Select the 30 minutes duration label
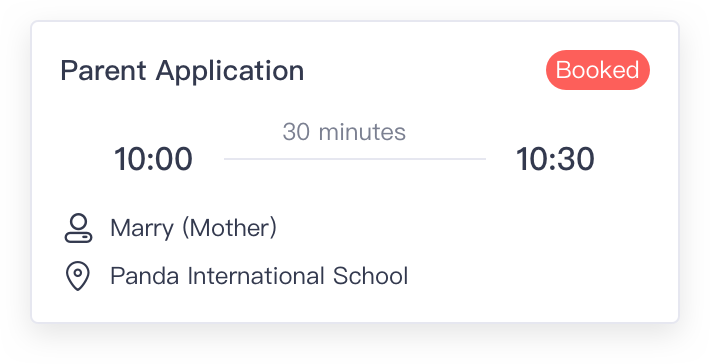 [x=344, y=132]
